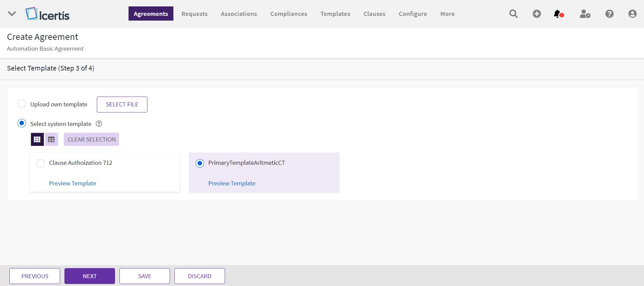Click the Icertis logo
The height and width of the screenshot is (286, 644).
click(x=48, y=14)
